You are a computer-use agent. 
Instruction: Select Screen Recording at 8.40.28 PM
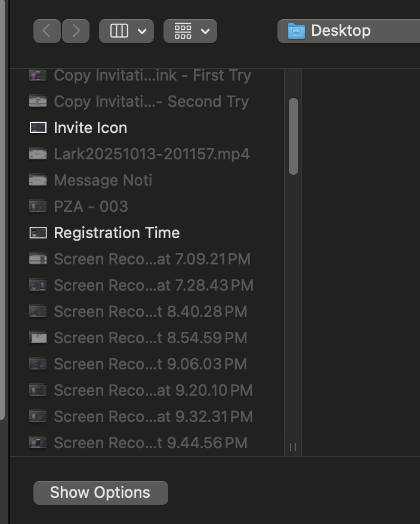tap(150, 312)
